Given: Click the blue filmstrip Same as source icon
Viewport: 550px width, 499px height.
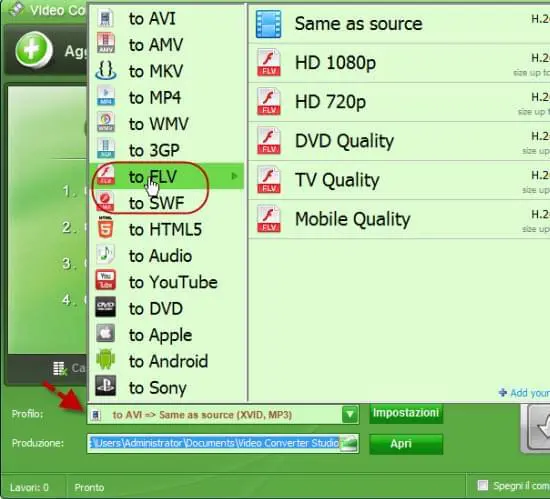Looking at the screenshot, I should pyautogui.click(x=268, y=24).
